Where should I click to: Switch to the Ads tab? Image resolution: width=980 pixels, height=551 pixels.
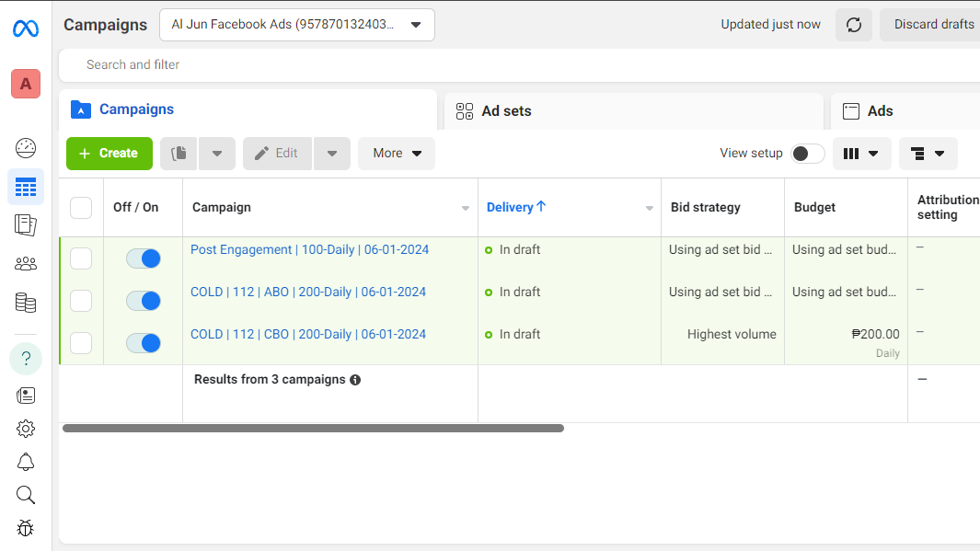point(880,111)
